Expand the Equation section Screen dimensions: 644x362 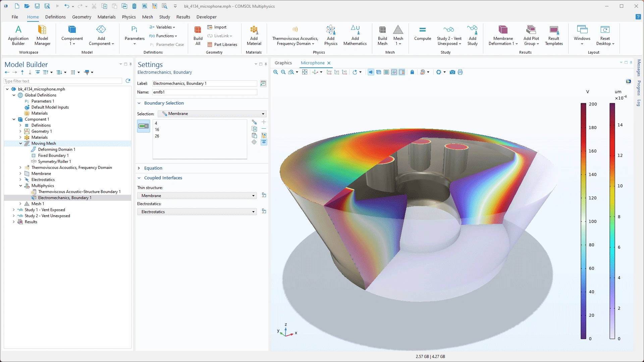pos(153,168)
